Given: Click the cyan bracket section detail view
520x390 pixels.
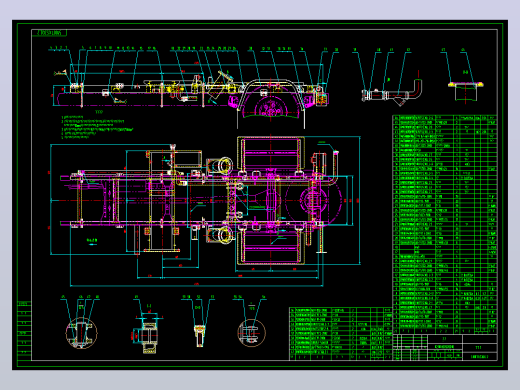Looking at the screenshot, I should pos(147,334).
